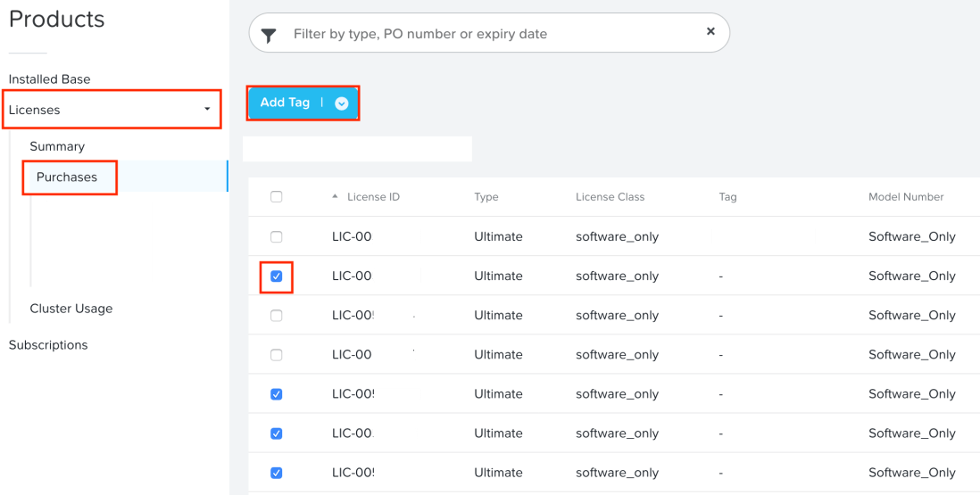Image resolution: width=980 pixels, height=495 pixels.
Task: Collapse the Licenses menu caret
Action: coord(207,110)
